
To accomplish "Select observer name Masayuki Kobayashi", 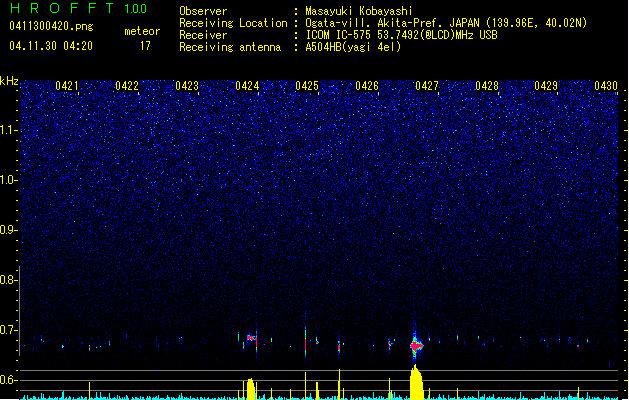I will (x=359, y=11).
